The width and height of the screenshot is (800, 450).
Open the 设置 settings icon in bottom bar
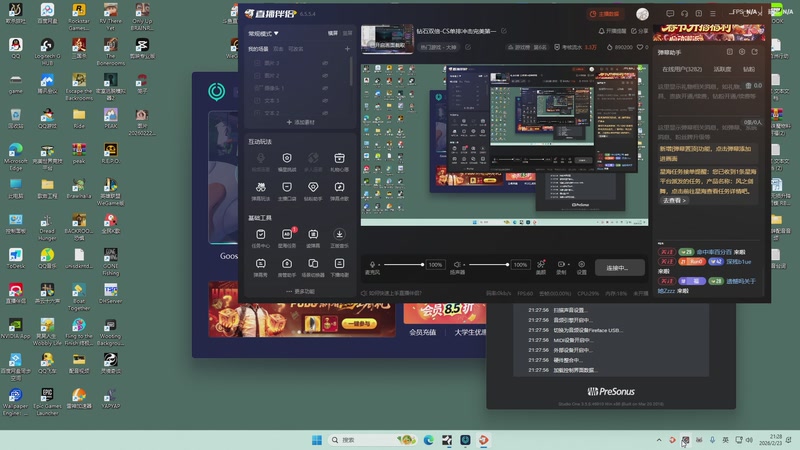click(x=582, y=264)
